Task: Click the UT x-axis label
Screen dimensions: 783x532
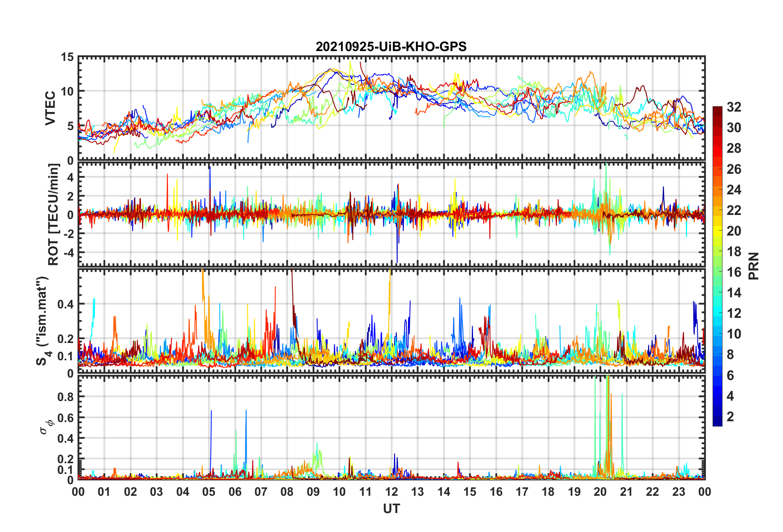Action: pyautogui.click(x=391, y=509)
